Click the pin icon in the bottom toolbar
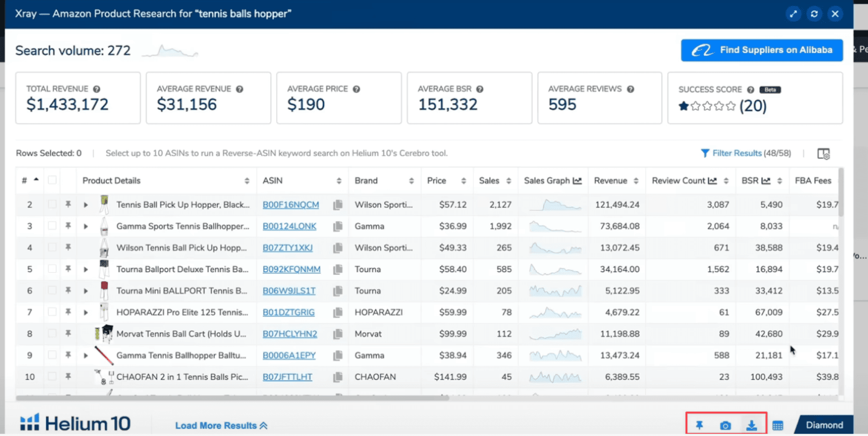This screenshot has width=868, height=436. pyautogui.click(x=699, y=425)
